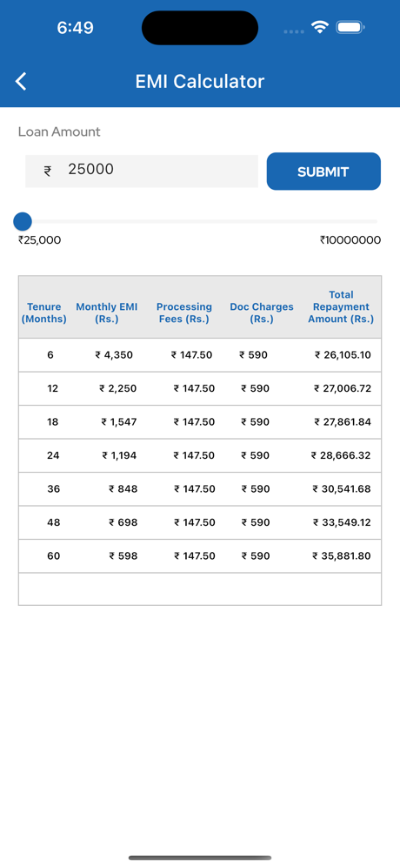Tap the rupee symbol in the amount field
The height and width of the screenshot is (868, 400).
pos(48,171)
